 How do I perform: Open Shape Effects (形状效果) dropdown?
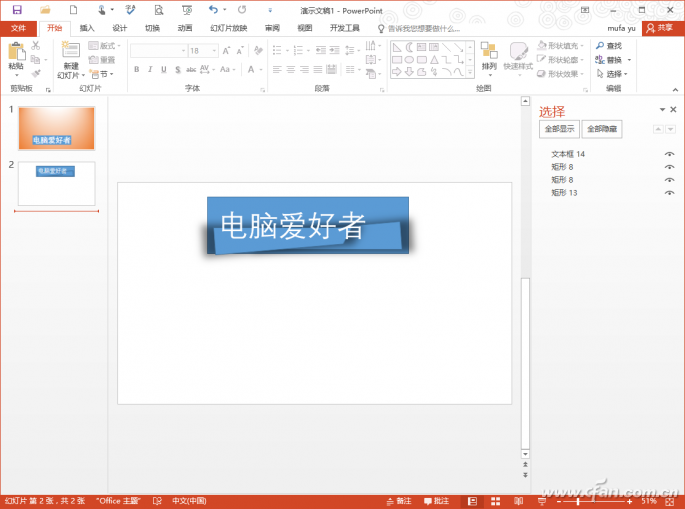coord(560,74)
